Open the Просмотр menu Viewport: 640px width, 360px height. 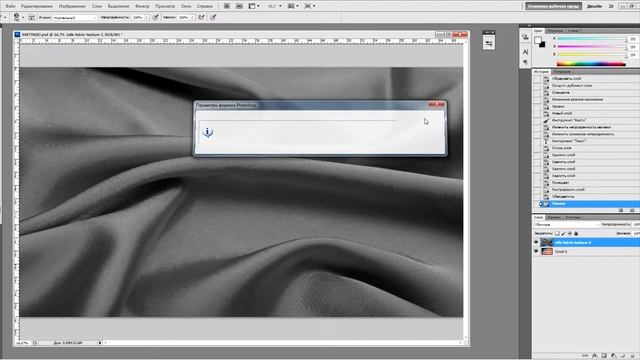165,6
